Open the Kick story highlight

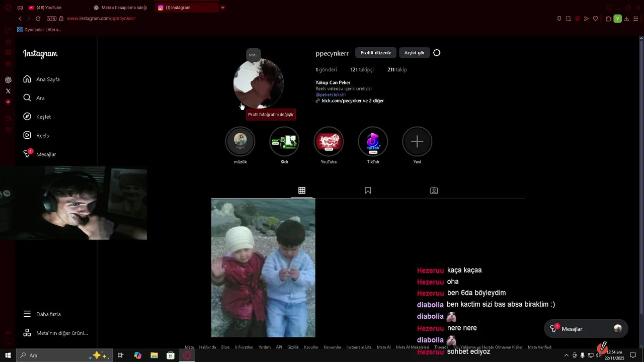click(284, 141)
